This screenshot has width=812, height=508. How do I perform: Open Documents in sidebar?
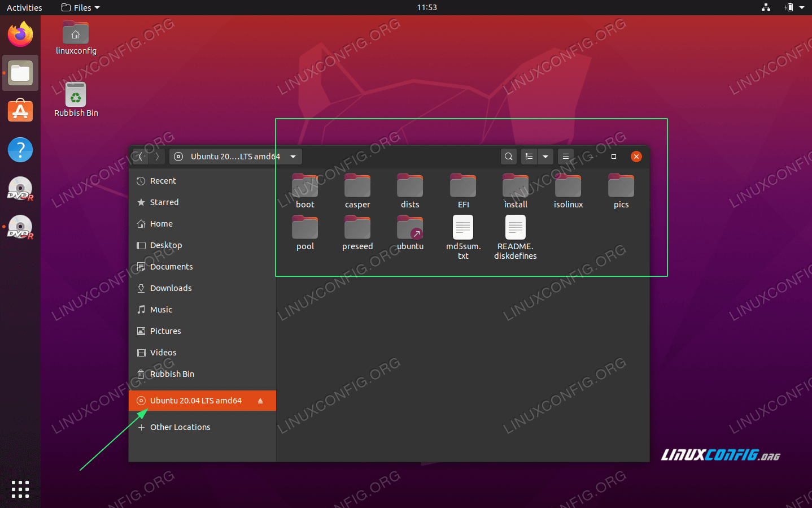pyautogui.click(x=202, y=267)
